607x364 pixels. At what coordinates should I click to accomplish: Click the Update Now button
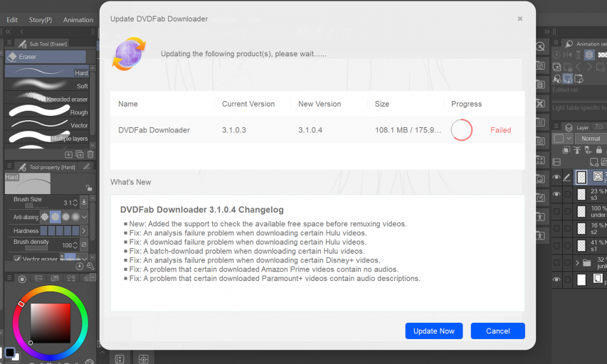click(433, 331)
